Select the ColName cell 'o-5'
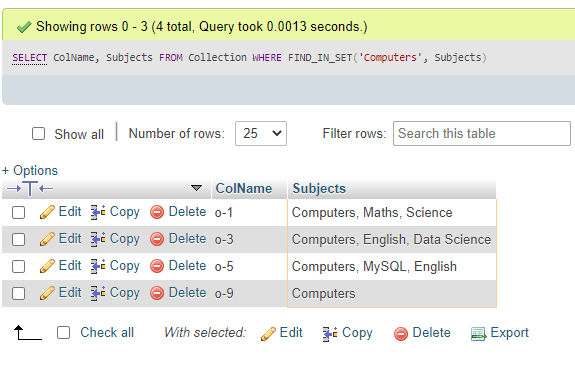This screenshot has width=575, height=371. coord(249,267)
